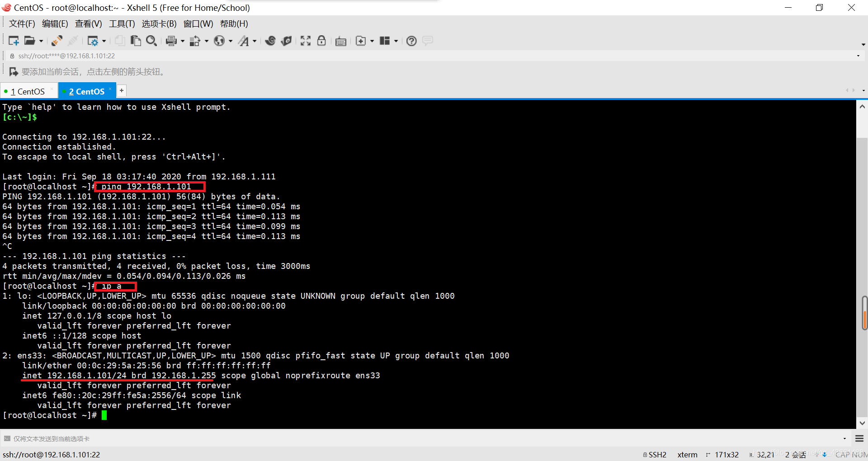Toggle full screen mode icon
This screenshot has height=461, width=868.
tap(306, 41)
